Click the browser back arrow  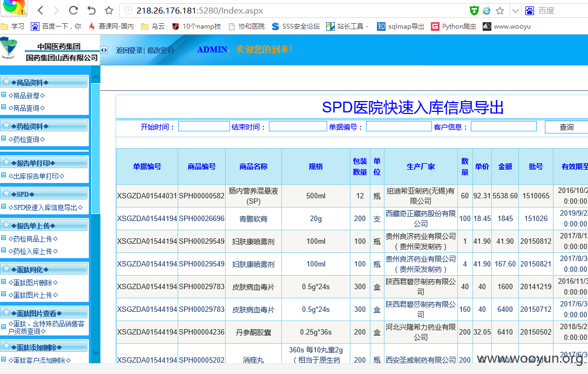click(40, 10)
